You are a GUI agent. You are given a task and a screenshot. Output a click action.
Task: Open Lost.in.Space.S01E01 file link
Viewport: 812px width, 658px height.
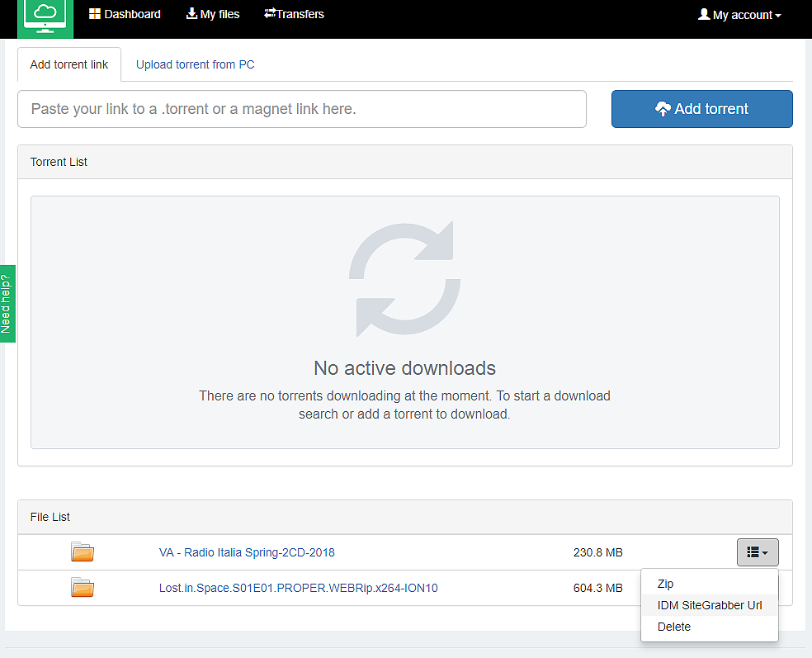pos(298,588)
